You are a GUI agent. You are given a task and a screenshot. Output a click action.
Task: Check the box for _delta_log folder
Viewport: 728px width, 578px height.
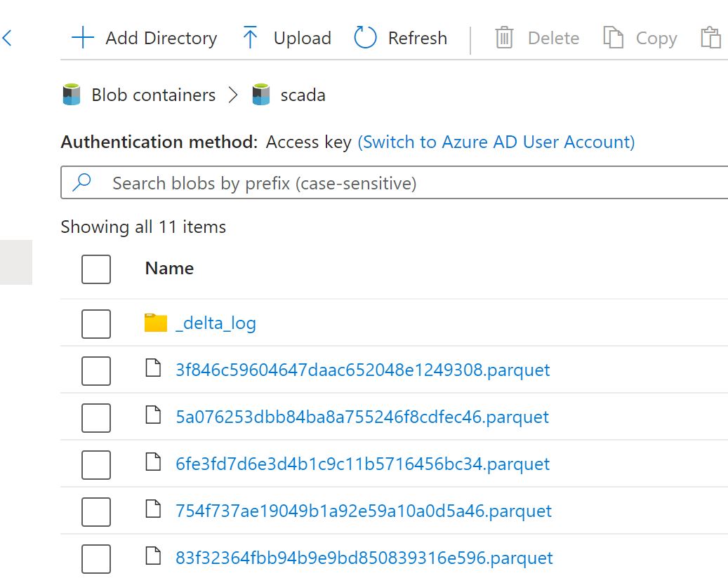pyautogui.click(x=96, y=323)
